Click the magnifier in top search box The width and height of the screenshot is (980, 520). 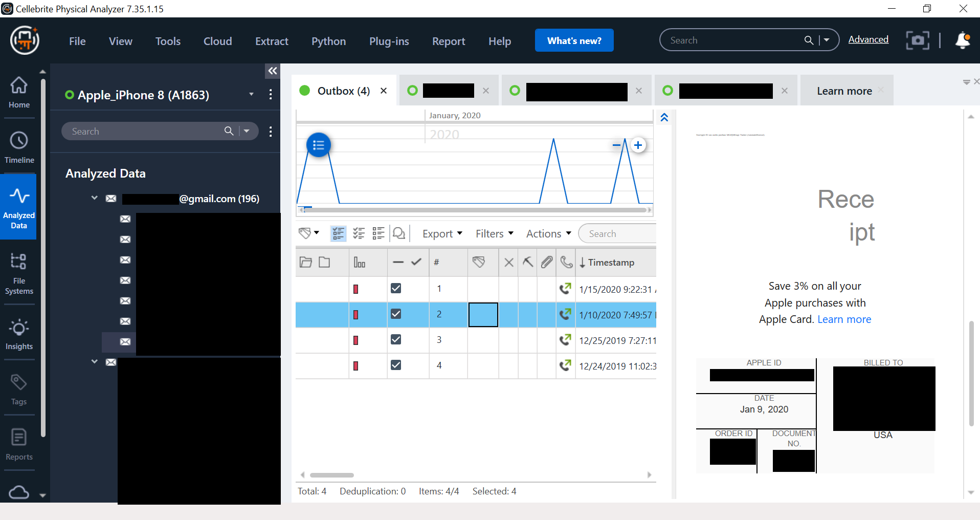point(809,40)
